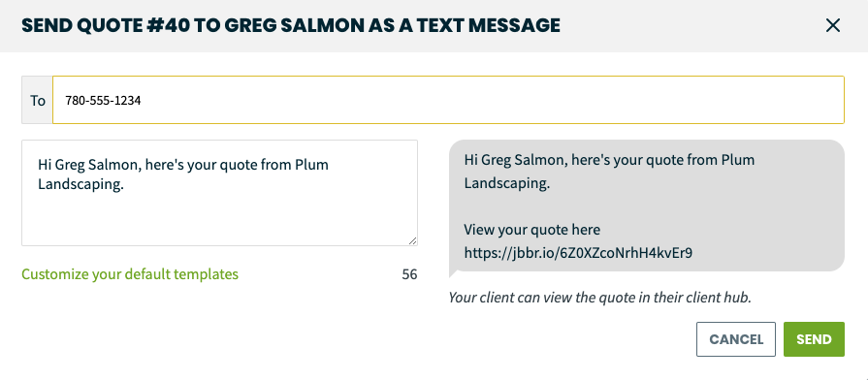The height and width of the screenshot is (380, 868).
Task: Click the "To" label box
Action: [x=37, y=100]
